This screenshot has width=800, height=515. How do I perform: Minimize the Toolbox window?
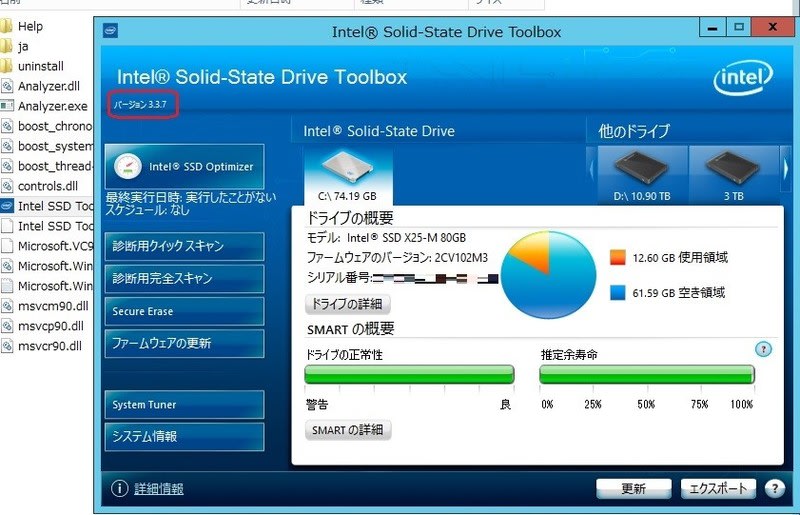(713, 28)
